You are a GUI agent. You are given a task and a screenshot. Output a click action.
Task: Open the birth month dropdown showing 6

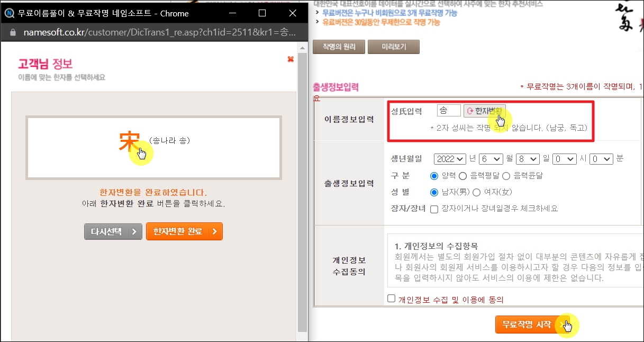tap(490, 159)
